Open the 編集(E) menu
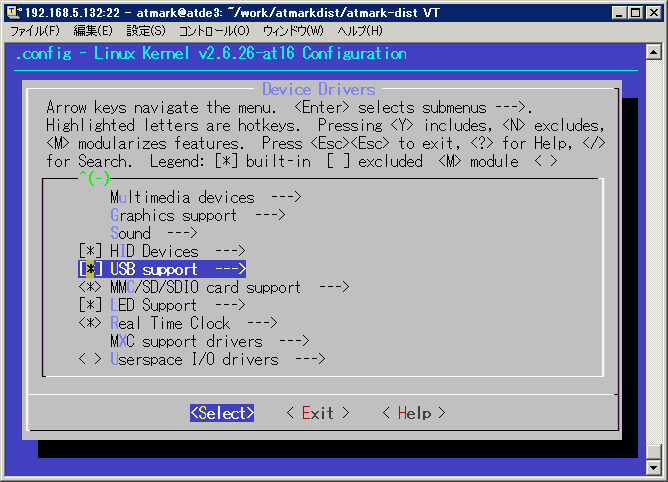668x482 pixels. (93, 31)
